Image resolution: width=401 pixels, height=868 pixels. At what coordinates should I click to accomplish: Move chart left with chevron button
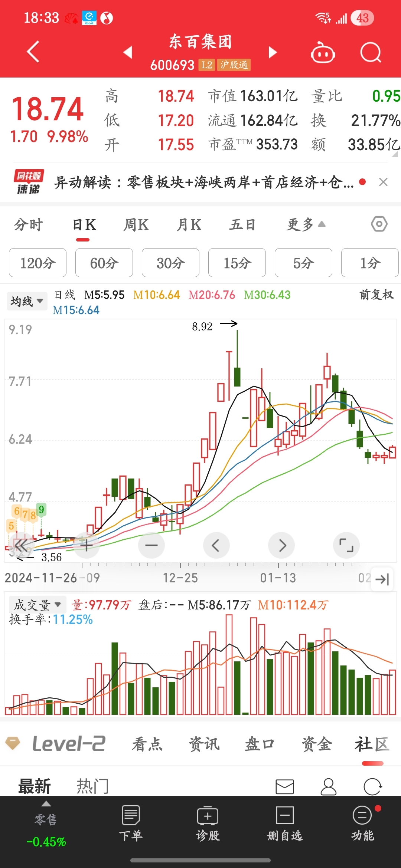pyautogui.click(x=216, y=545)
